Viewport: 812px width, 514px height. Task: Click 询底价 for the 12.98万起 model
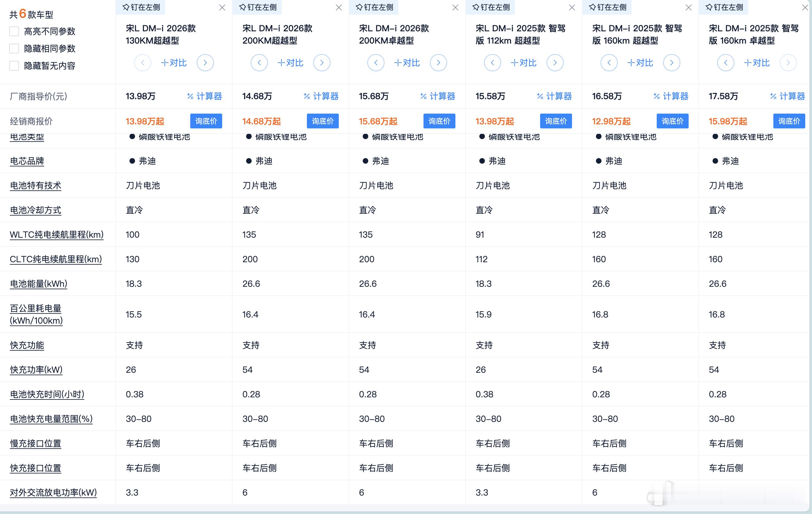tap(672, 121)
